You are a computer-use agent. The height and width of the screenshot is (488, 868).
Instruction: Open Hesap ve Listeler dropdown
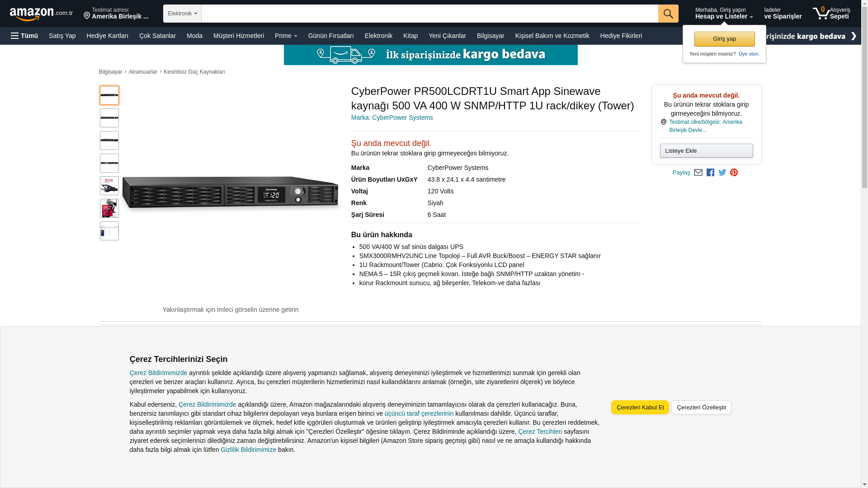tap(724, 14)
